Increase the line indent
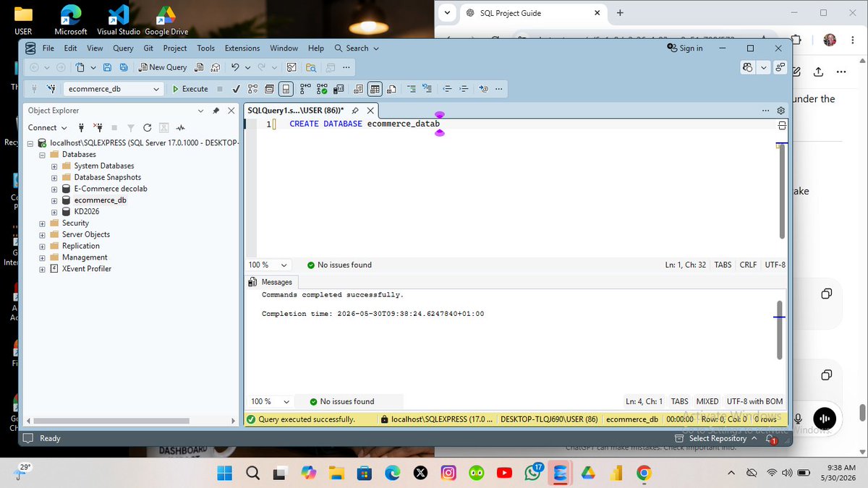Screen dimensions: 868x488 tap(463, 89)
